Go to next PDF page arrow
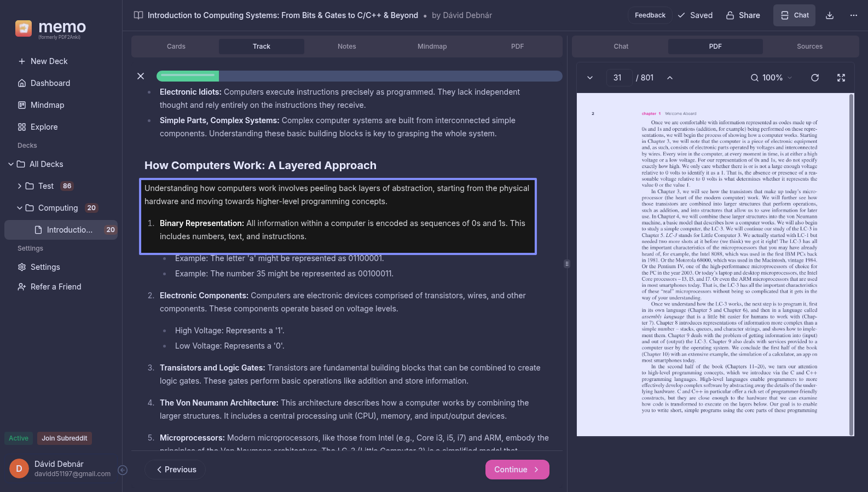 590,78
